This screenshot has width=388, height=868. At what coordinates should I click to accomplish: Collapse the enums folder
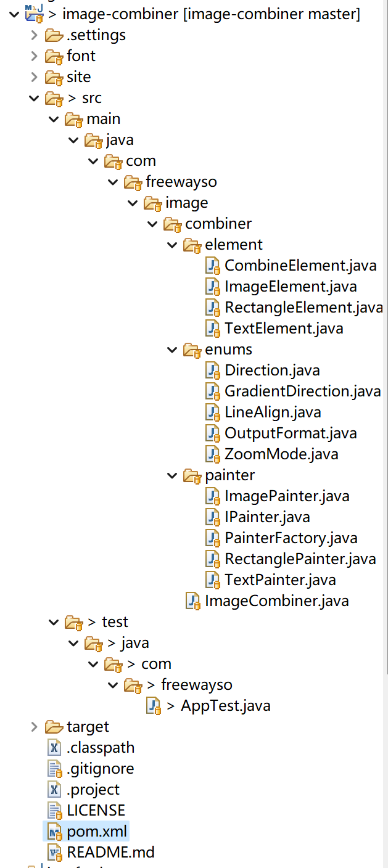point(172,350)
